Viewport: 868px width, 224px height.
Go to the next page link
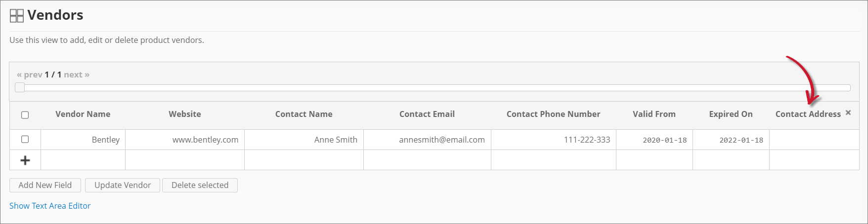(x=77, y=75)
